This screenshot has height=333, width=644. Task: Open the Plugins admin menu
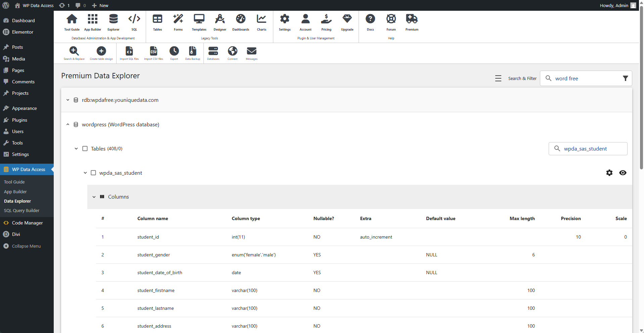[19, 120]
